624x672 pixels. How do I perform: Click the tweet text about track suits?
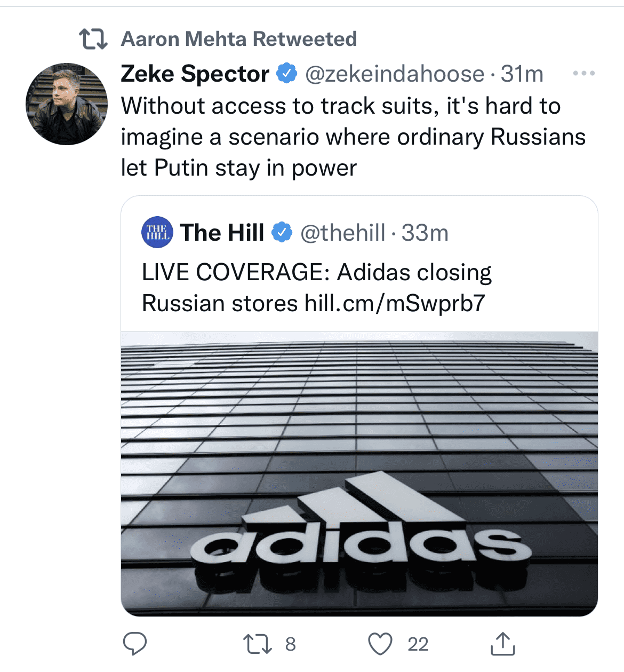pos(352,137)
